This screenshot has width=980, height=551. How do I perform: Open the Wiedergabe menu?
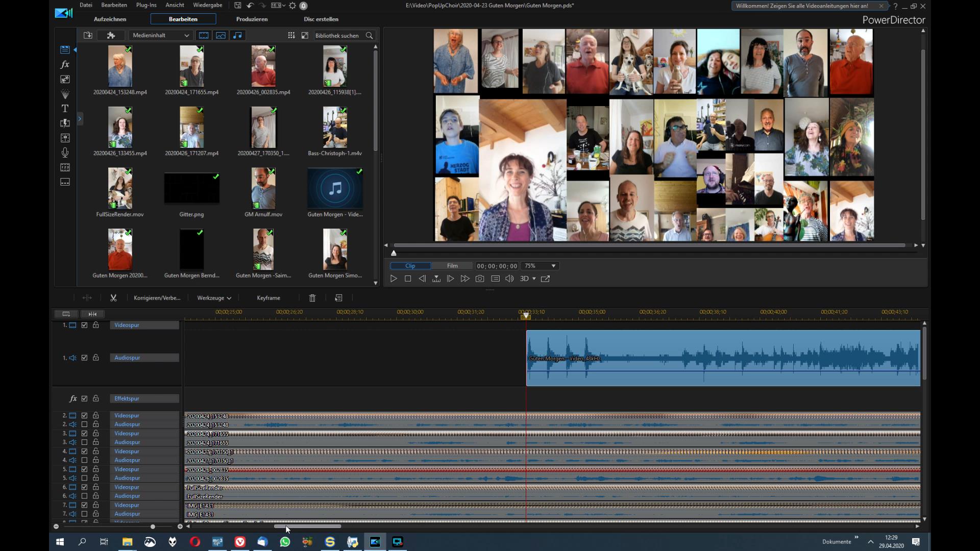click(207, 5)
